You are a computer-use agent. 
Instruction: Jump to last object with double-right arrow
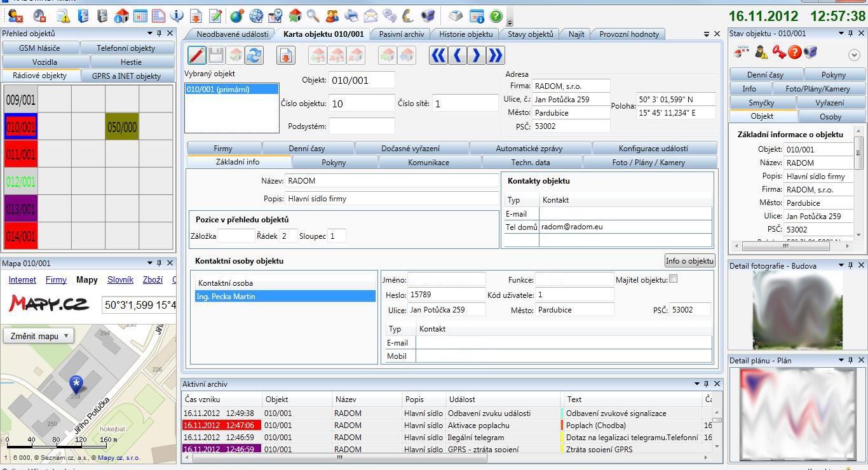495,56
